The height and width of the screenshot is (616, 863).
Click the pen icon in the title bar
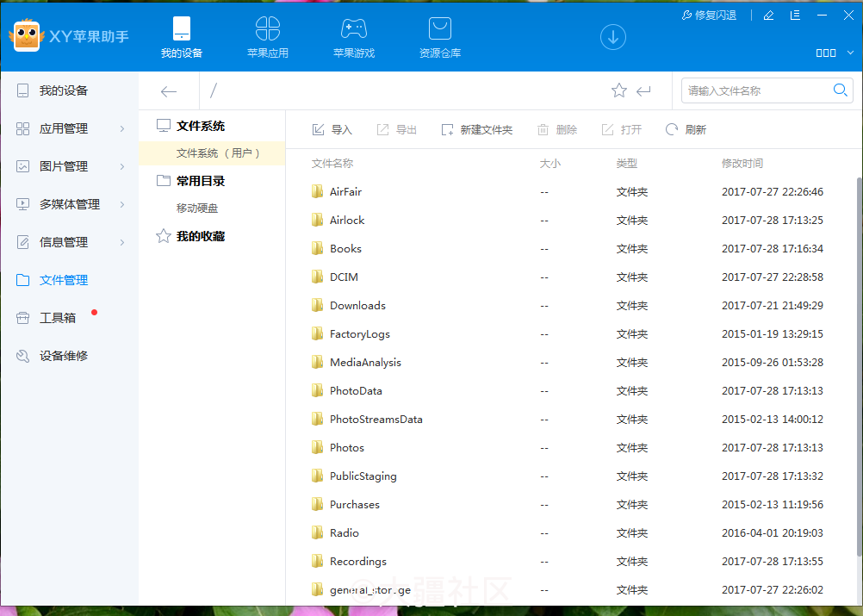pyautogui.click(x=768, y=15)
